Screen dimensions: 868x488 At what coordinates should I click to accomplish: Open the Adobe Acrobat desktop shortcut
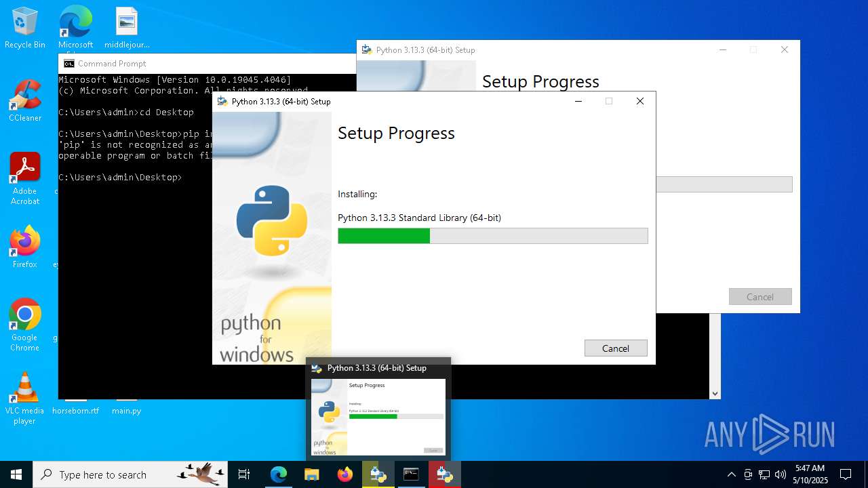tap(25, 179)
